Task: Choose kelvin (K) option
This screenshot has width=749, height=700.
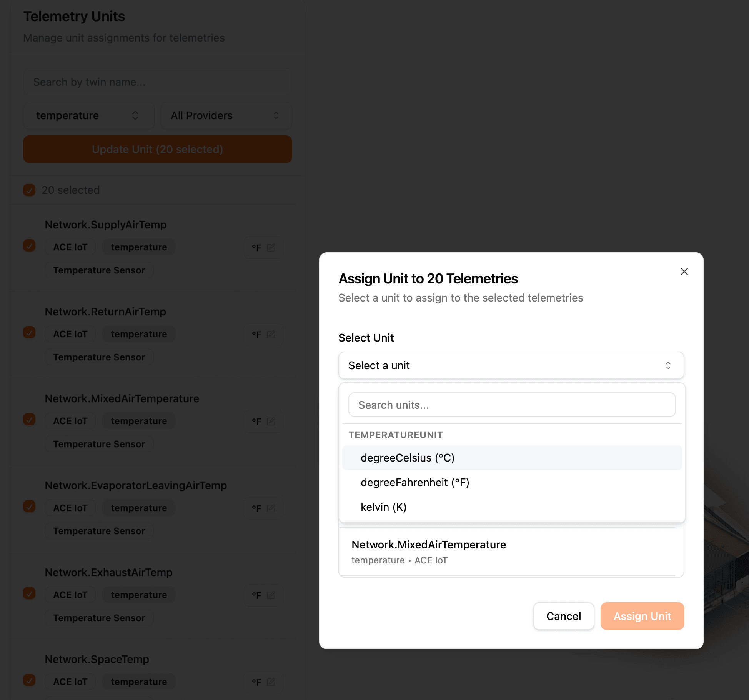Action: click(x=383, y=507)
